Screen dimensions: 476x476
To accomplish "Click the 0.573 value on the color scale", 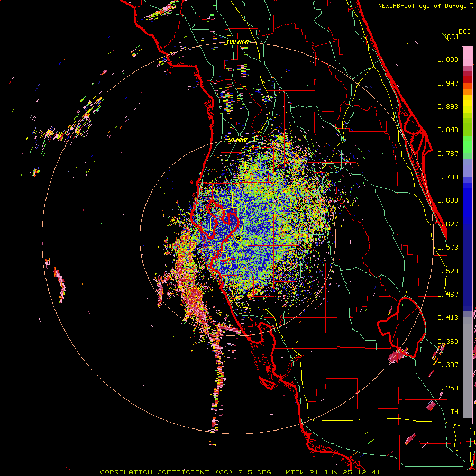I will point(448,248).
